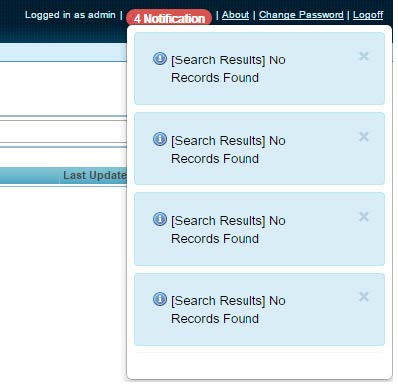
Task: Click the info icon on first notification
Action: tap(160, 58)
